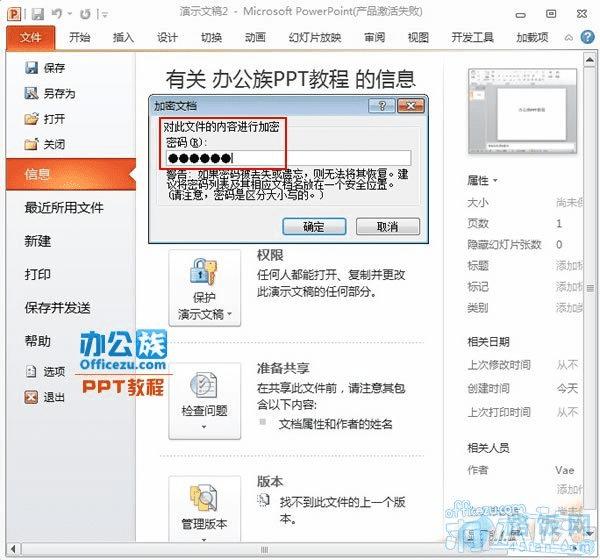
Task: Click the 选项 options icon
Action: pyautogui.click(x=31, y=371)
